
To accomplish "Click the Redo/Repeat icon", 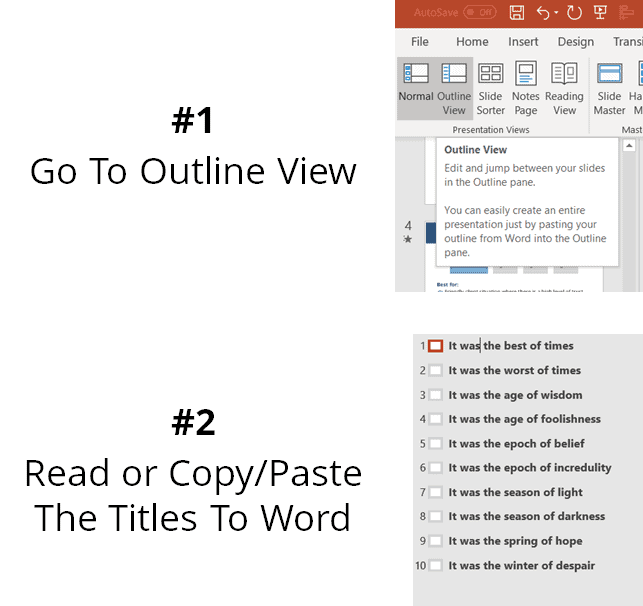I will click(574, 13).
